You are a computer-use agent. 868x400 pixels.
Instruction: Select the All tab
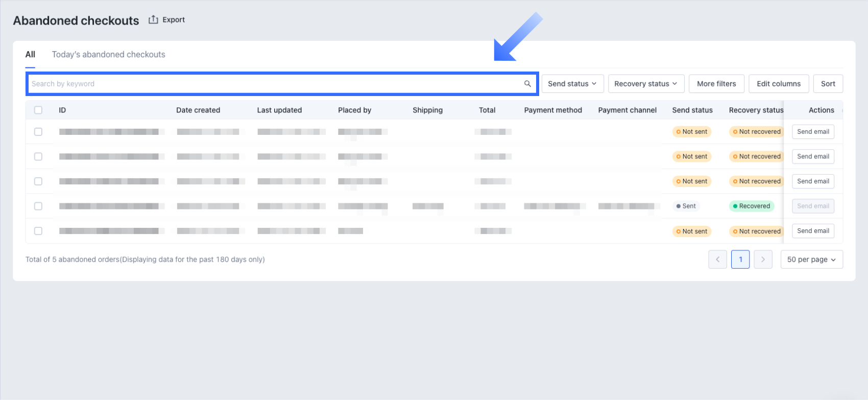coord(30,54)
